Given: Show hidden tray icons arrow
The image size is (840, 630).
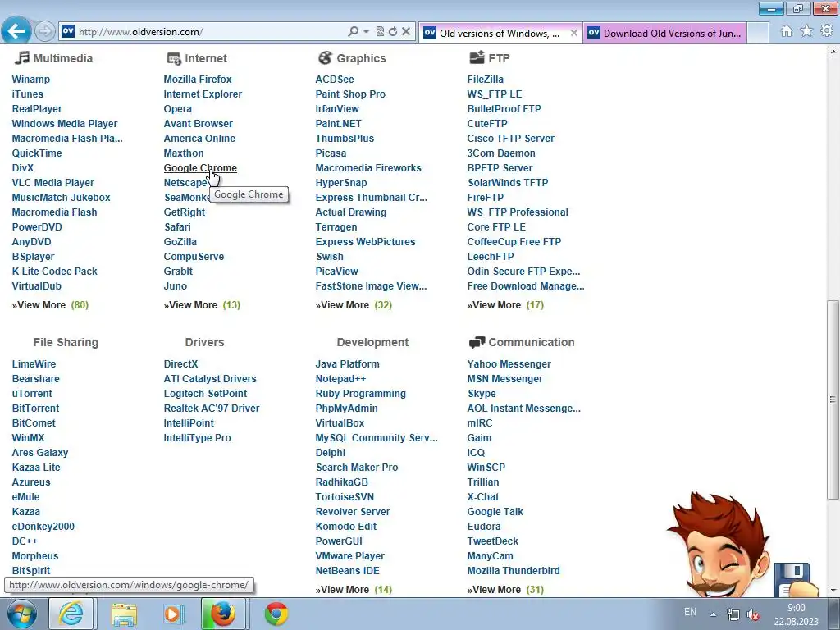Looking at the screenshot, I should point(713,614).
